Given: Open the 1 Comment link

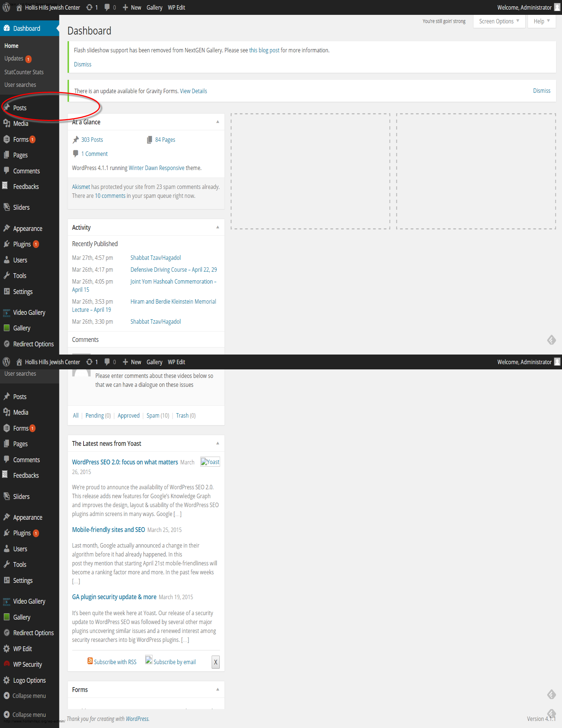Looking at the screenshot, I should point(94,154).
